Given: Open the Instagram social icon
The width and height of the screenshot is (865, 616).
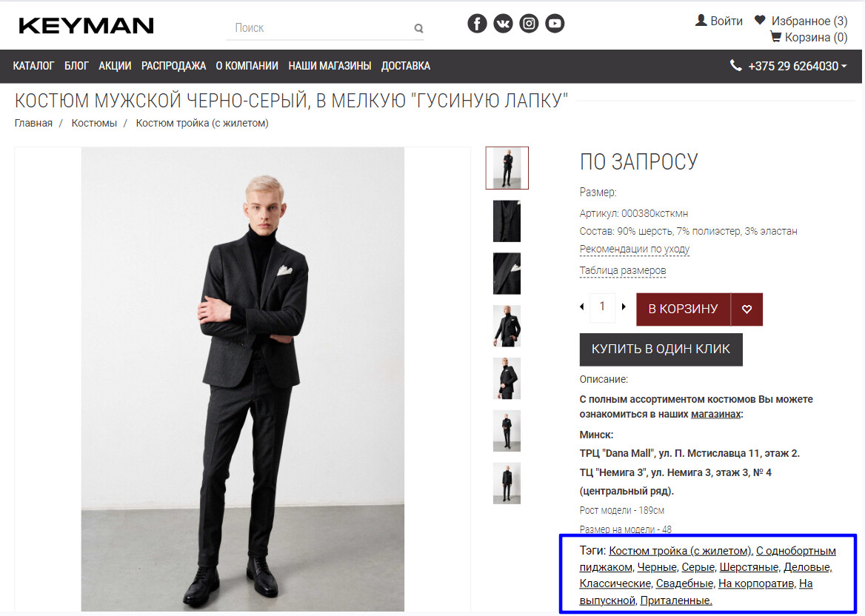Looking at the screenshot, I should (529, 24).
